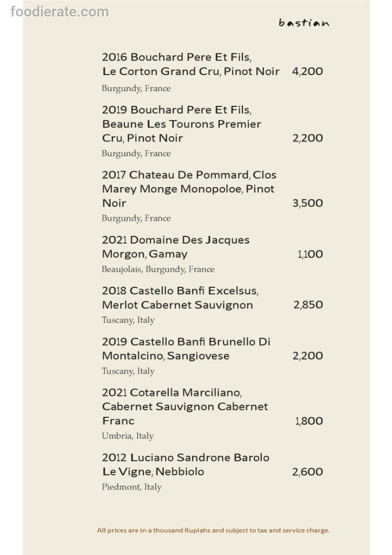This screenshot has width=392, height=555.
Task: Select 2018 Castello Banfi Excelsus wine
Action: (180, 298)
